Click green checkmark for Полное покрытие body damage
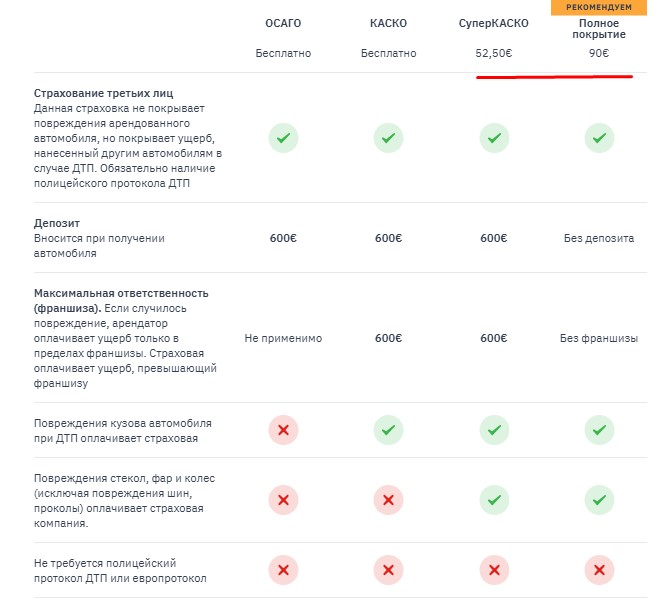The width and height of the screenshot is (661, 599). (x=598, y=430)
